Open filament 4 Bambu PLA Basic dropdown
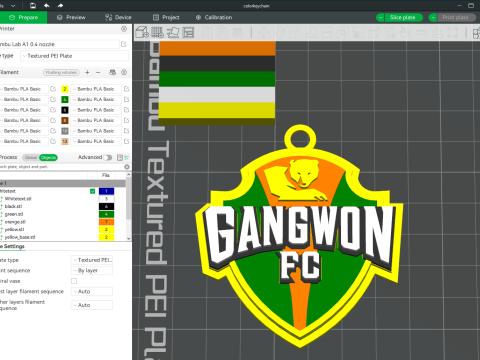 pyautogui.click(x=96, y=99)
